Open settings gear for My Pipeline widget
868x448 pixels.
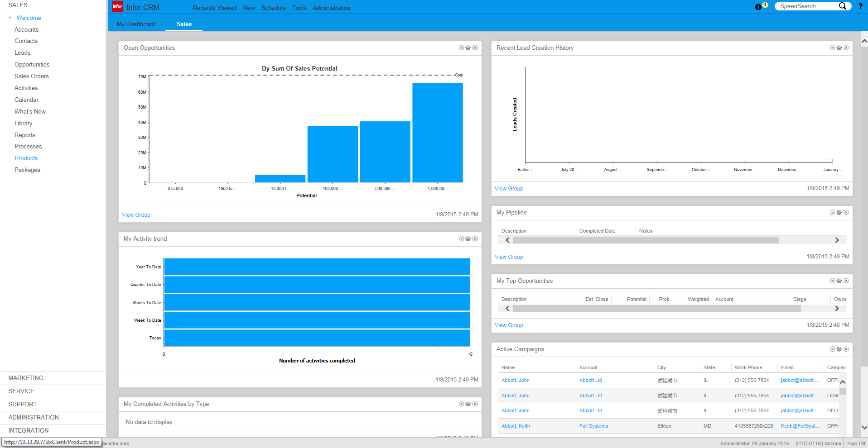839,213
